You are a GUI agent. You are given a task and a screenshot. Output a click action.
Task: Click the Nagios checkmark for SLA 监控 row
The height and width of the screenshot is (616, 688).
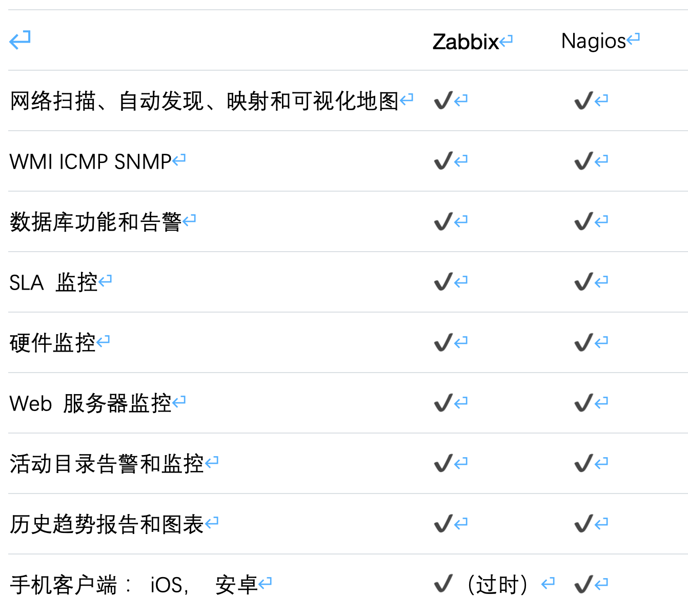click(583, 282)
